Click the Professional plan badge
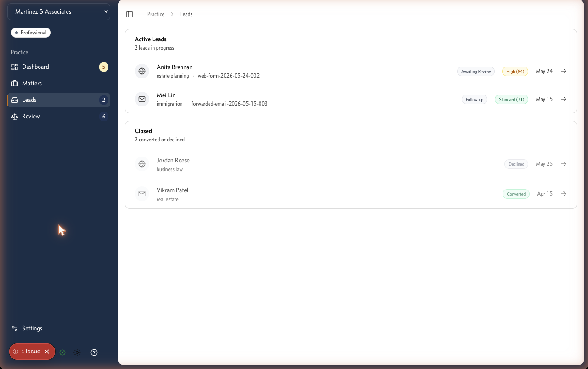The height and width of the screenshot is (369, 588). [x=31, y=33]
